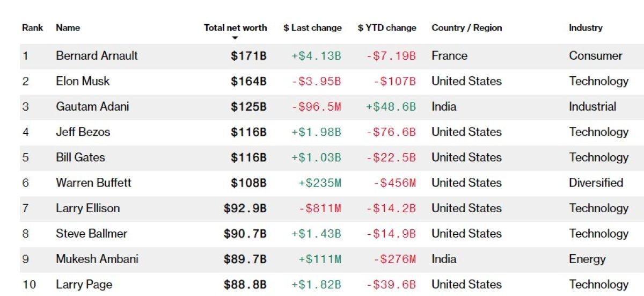The image size is (644, 296).
Task: Click Gautam Adani's +$48.6B YTD change
Action: tap(391, 106)
